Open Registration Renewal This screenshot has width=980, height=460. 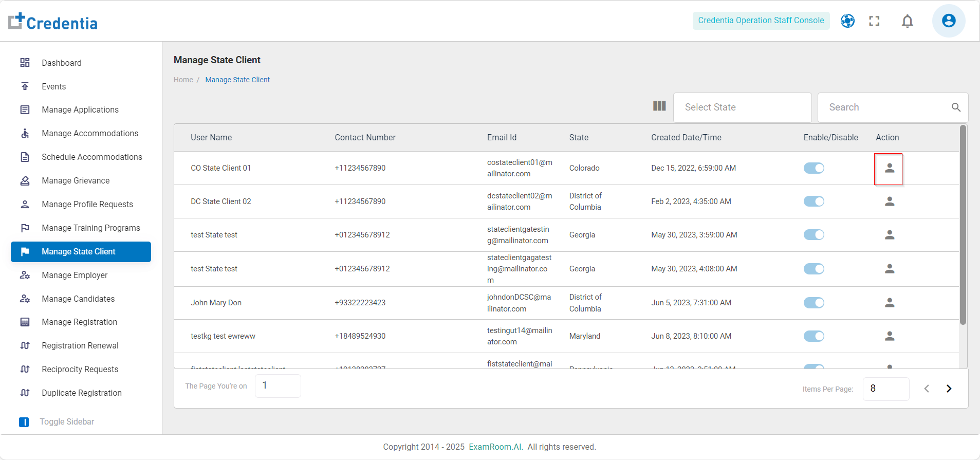[81, 345]
